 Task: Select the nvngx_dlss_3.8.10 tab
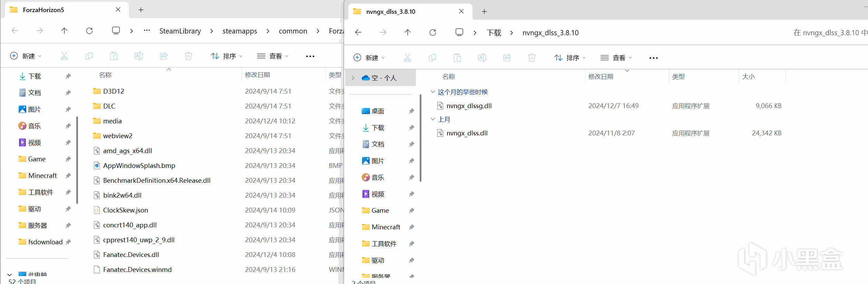[x=410, y=12]
